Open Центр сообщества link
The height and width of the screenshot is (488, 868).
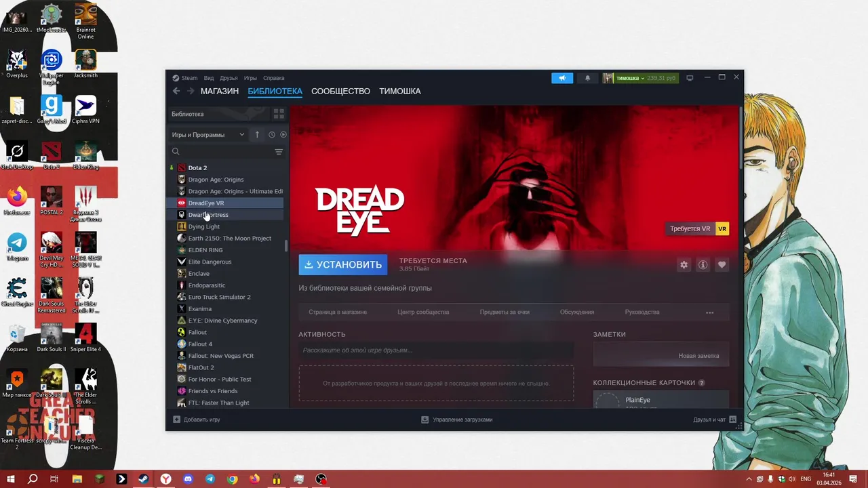pos(423,312)
